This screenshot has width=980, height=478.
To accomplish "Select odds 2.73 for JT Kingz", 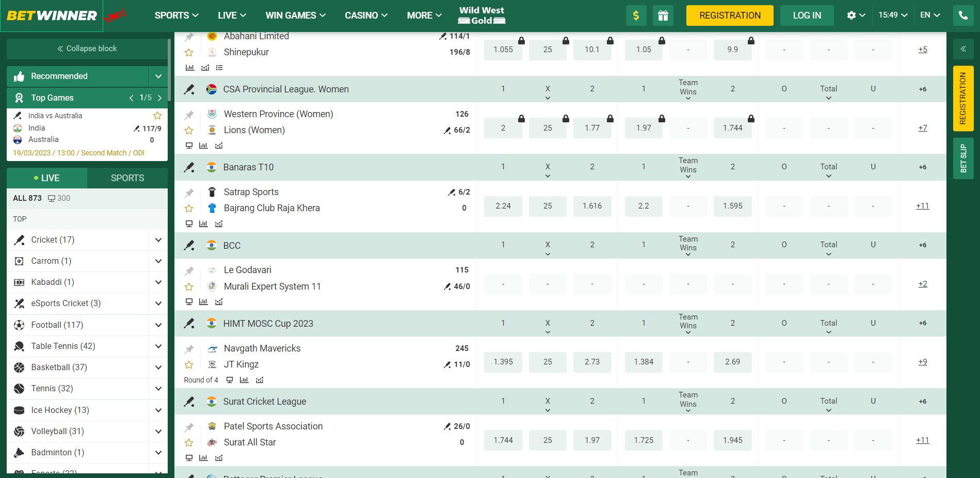I will tap(592, 362).
